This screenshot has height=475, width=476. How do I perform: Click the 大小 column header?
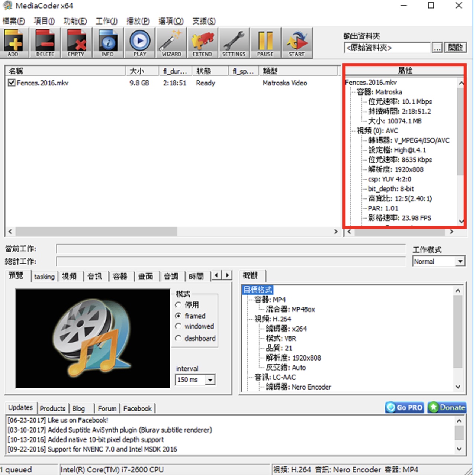[x=142, y=71]
